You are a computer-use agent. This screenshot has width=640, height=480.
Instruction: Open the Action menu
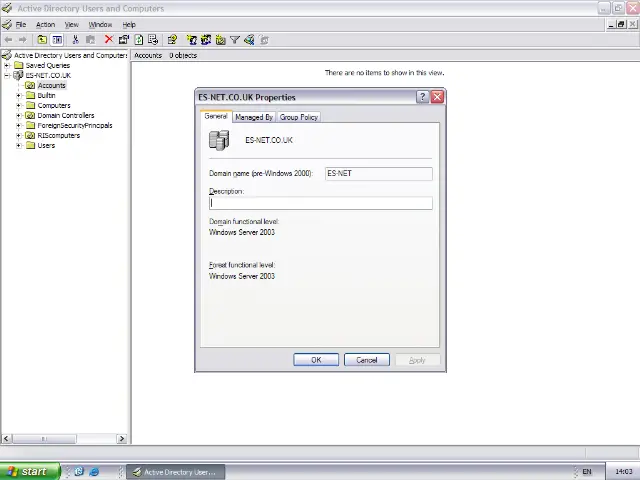(45, 24)
